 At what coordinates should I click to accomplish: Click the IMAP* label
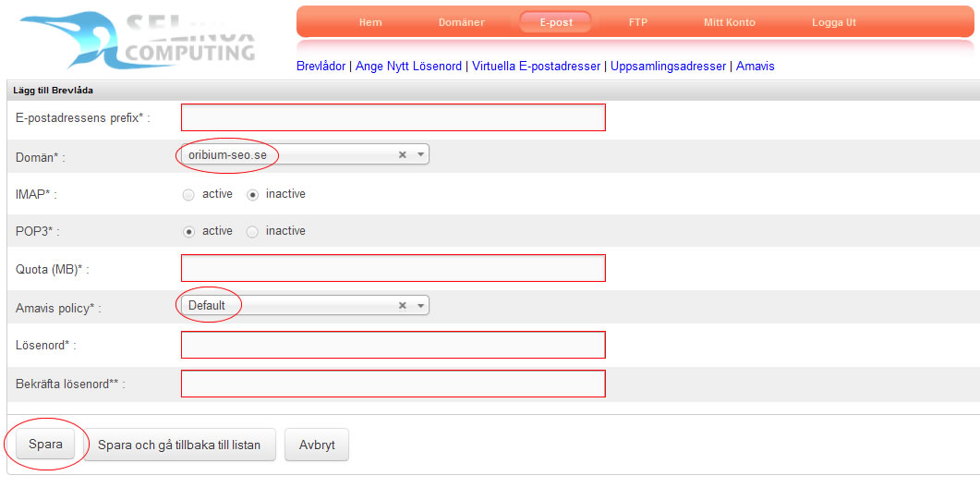(36, 195)
